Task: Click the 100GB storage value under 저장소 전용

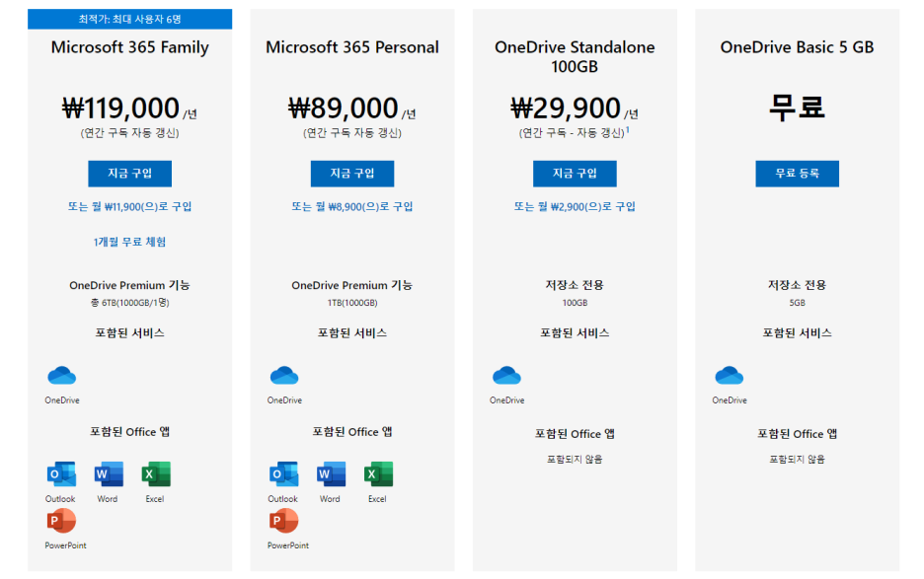Action: 575,303
